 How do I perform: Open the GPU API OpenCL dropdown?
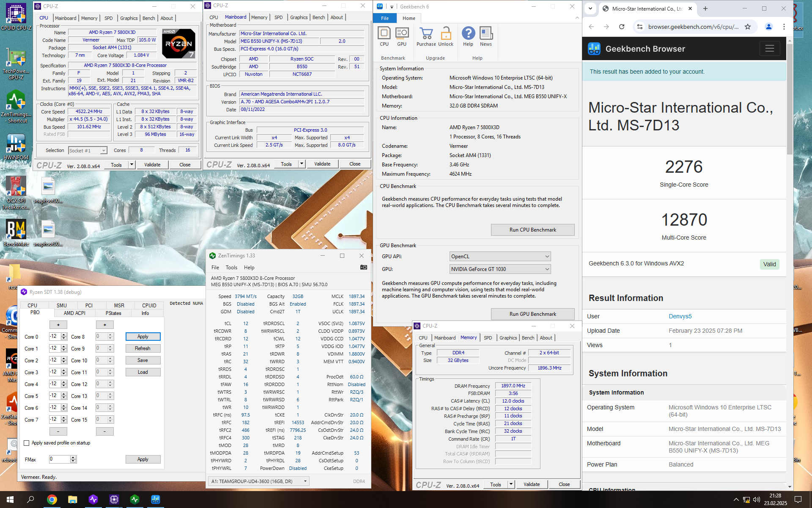coord(500,257)
